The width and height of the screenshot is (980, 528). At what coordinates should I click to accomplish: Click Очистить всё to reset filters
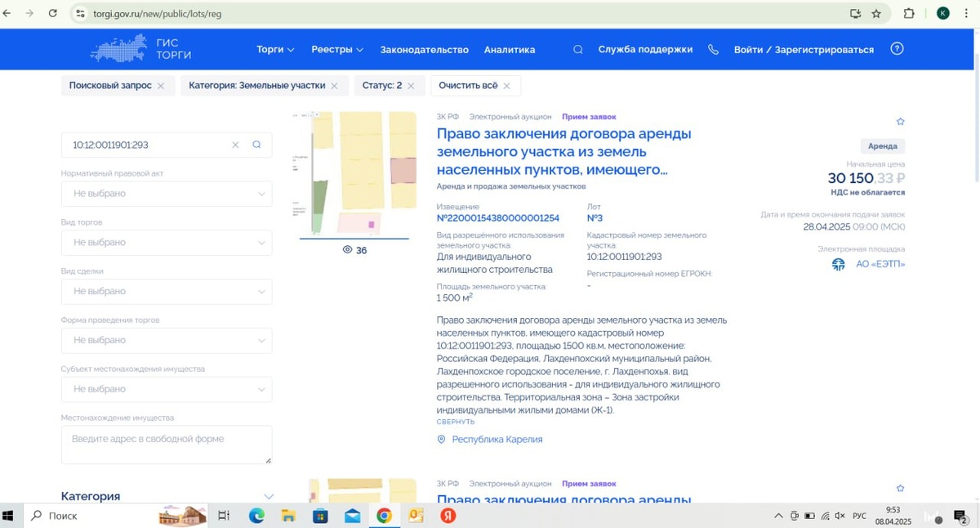click(x=475, y=86)
